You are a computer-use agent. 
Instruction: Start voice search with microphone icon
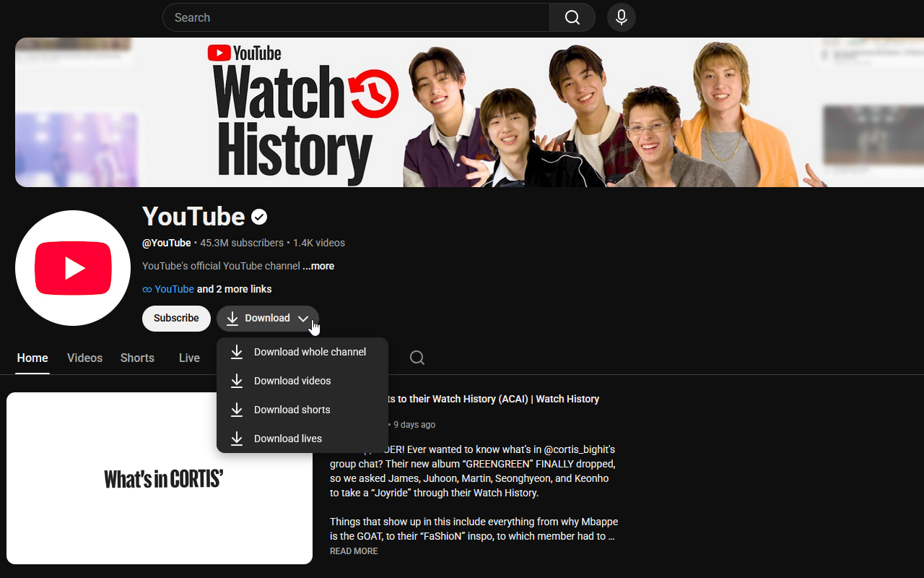pos(622,17)
